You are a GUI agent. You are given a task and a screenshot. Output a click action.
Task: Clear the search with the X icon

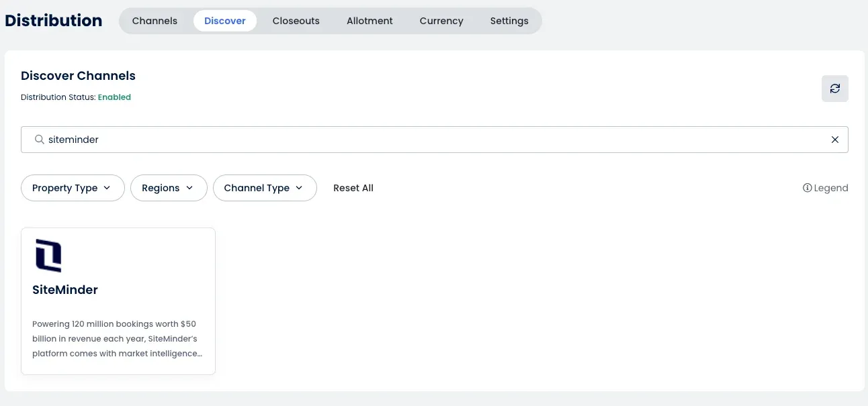click(835, 139)
